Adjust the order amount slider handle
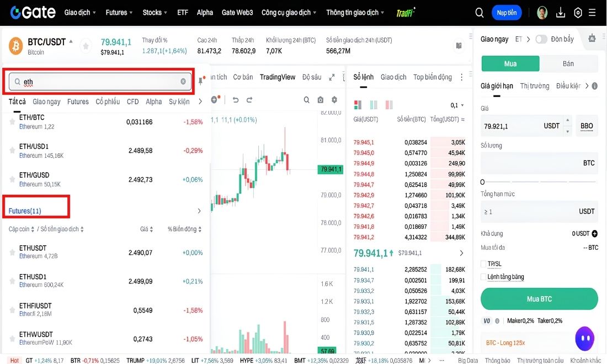This screenshot has height=364, width=607. [482, 182]
